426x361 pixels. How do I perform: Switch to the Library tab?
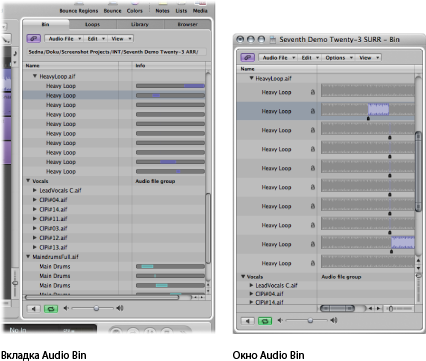pos(140,24)
